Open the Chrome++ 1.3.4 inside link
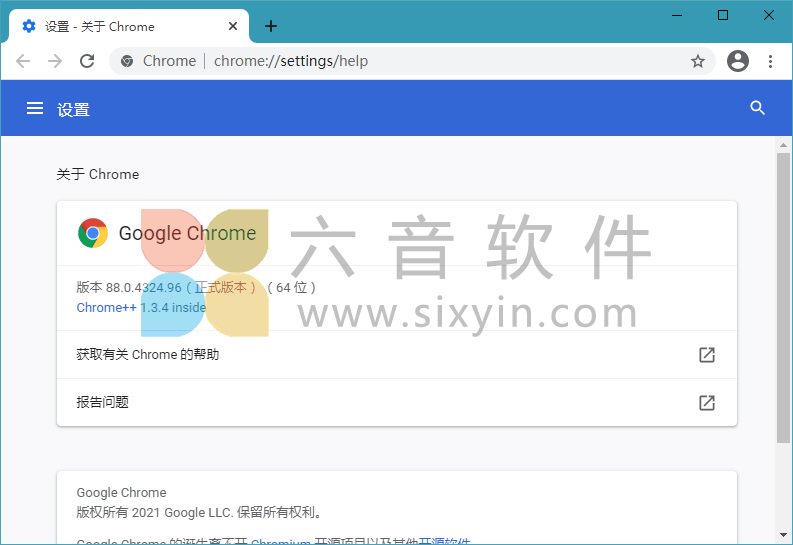Viewport: 793px width, 545px height. click(x=141, y=307)
